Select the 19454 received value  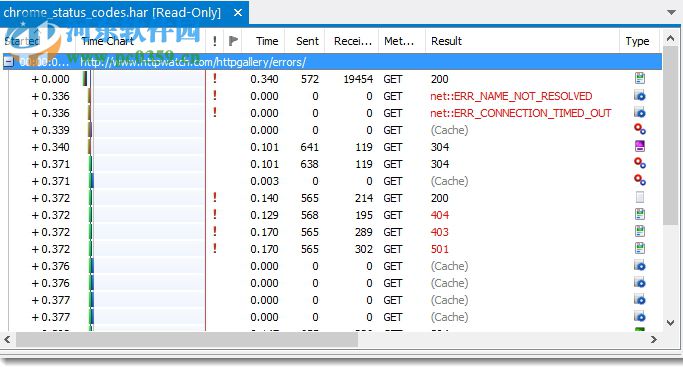[358, 79]
